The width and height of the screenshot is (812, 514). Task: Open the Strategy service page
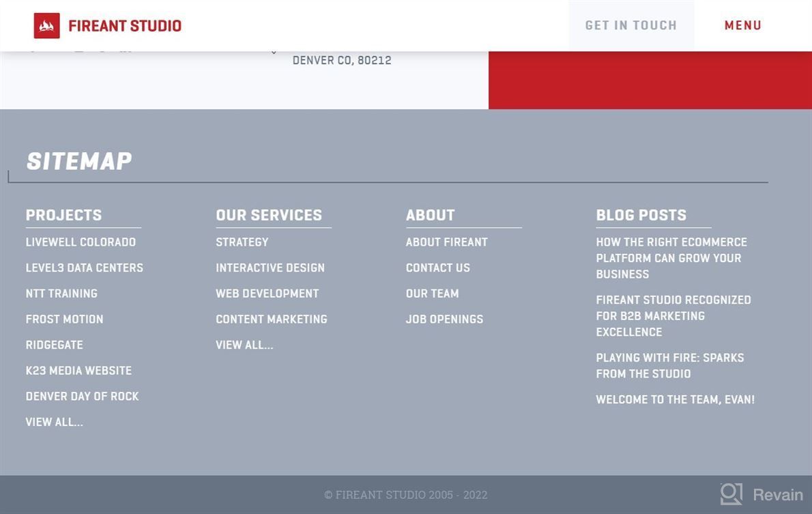242,242
